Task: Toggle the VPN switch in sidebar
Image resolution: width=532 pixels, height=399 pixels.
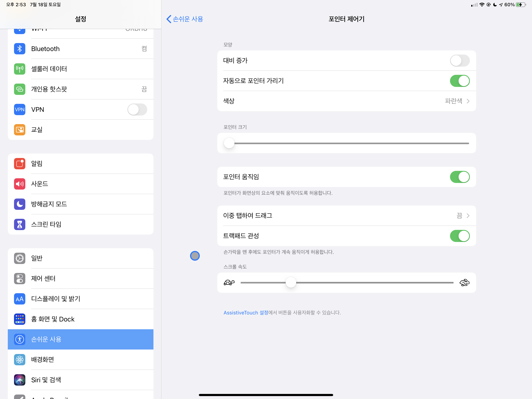Action: [137, 109]
